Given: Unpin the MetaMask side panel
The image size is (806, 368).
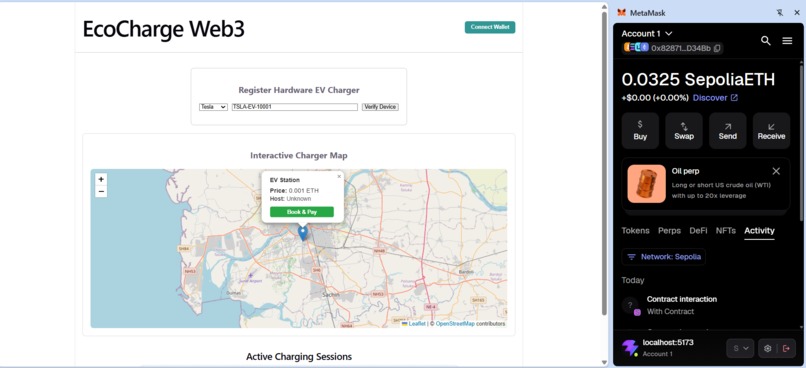Looking at the screenshot, I should (780, 12).
